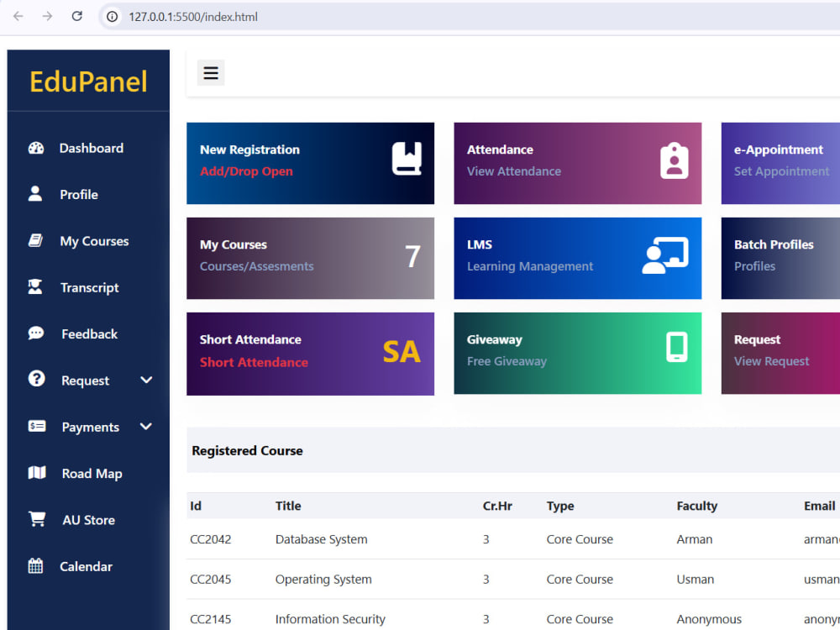Viewport: 840px width, 630px height.
Task: Open Calendar label in the sidebar
Action: pos(87,567)
